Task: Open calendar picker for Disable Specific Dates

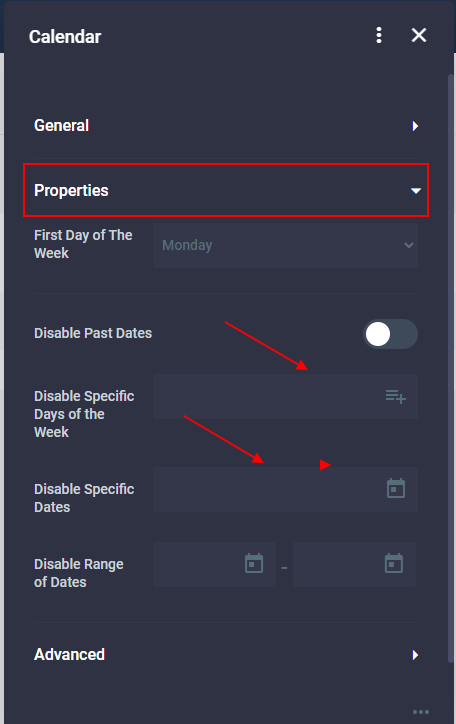Action: click(396, 489)
